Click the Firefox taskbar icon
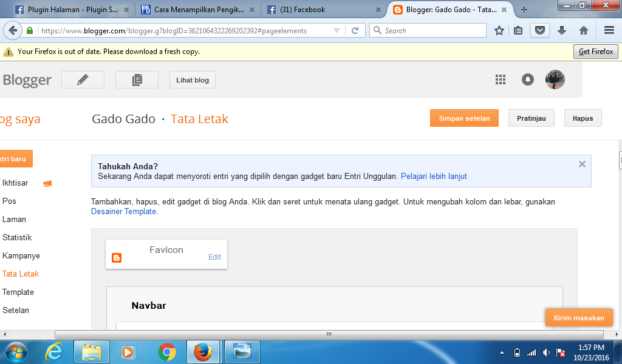The width and height of the screenshot is (622, 364). pyautogui.click(x=203, y=352)
